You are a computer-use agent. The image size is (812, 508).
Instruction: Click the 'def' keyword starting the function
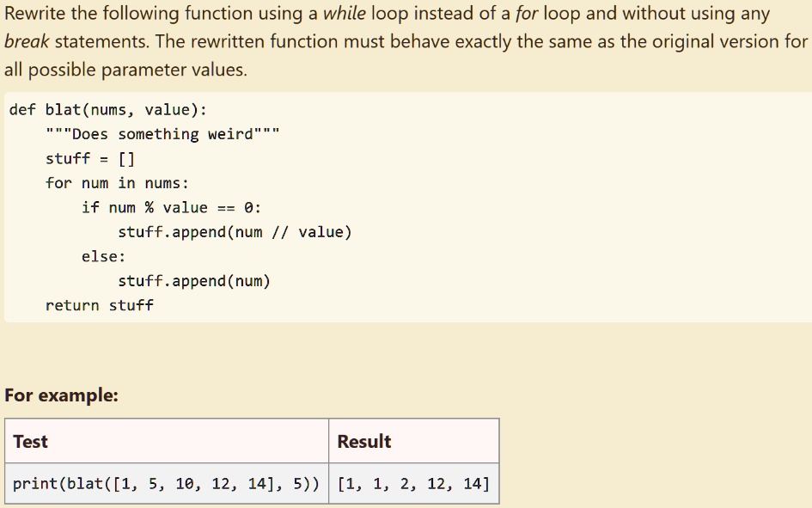click(22, 109)
